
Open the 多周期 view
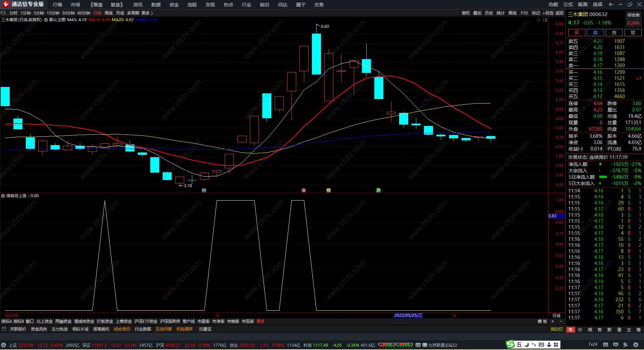click(x=133, y=13)
